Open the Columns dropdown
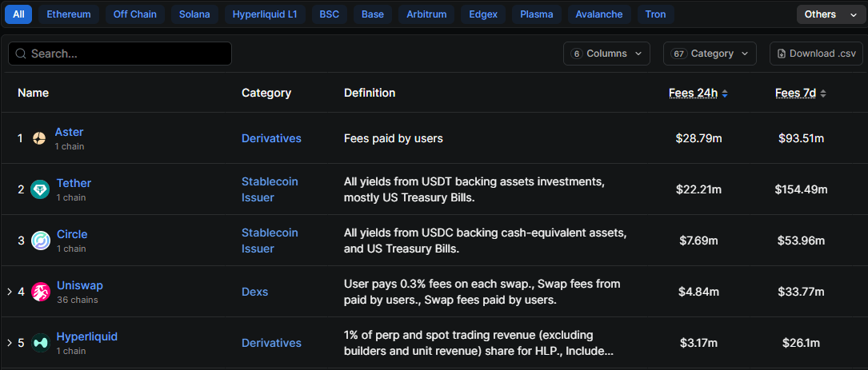 (606, 54)
